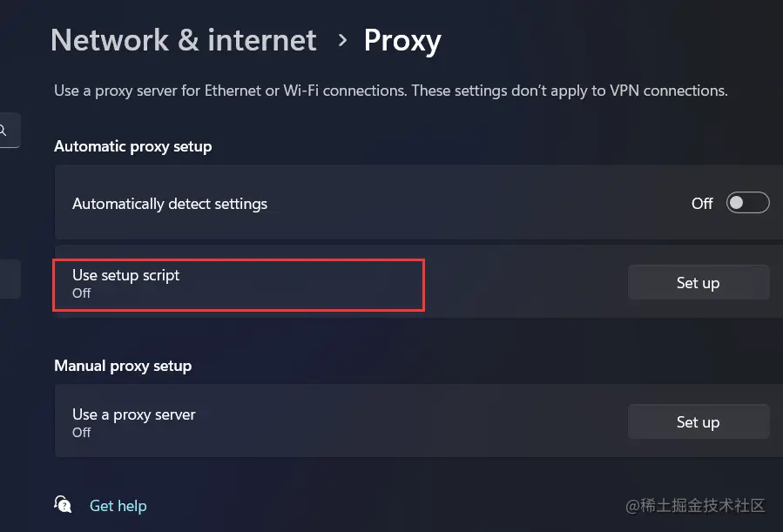Screen dimensions: 783x532
Task: Select the Use setup script label
Action: [125, 275]
